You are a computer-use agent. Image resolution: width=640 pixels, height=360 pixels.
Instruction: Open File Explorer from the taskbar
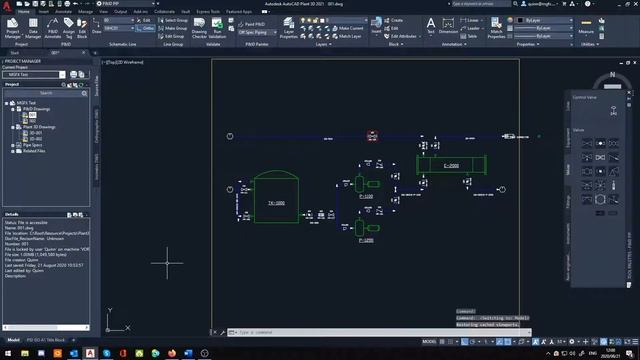point(25,353)
